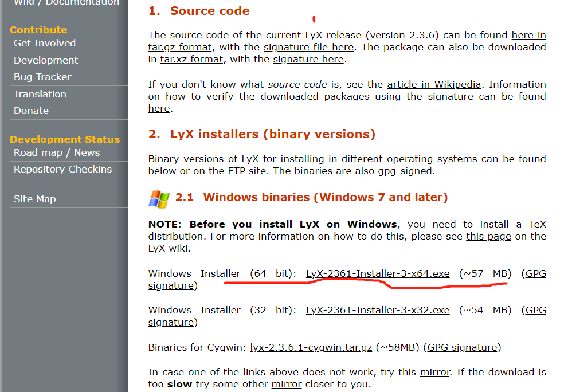Image resolution: width=564 pixels, height=392 pixels.
Task: Open the 'signature here' link
Action: click(x=308, y=59)
